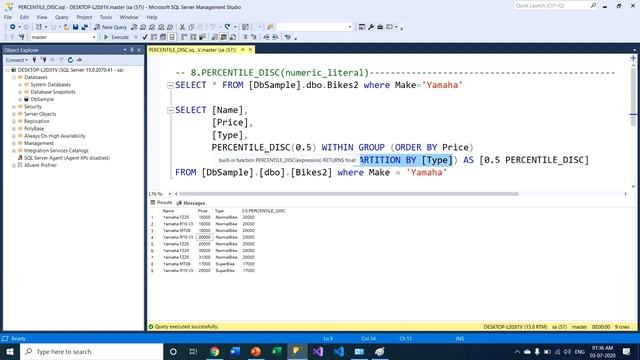The width and height of the screenshot is (640, 360).
Task: Click the Parse checkmark icon next to Execute
Action: [144, 37]
